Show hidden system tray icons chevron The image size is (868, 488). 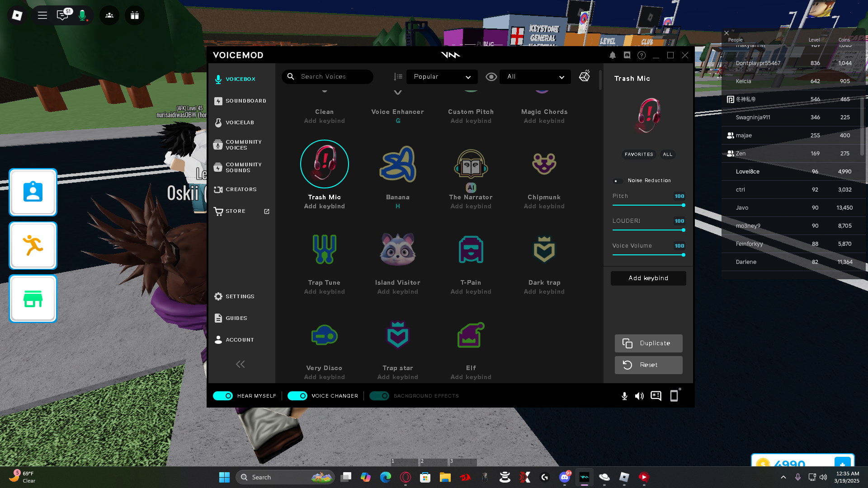click(x=783, y=477)
